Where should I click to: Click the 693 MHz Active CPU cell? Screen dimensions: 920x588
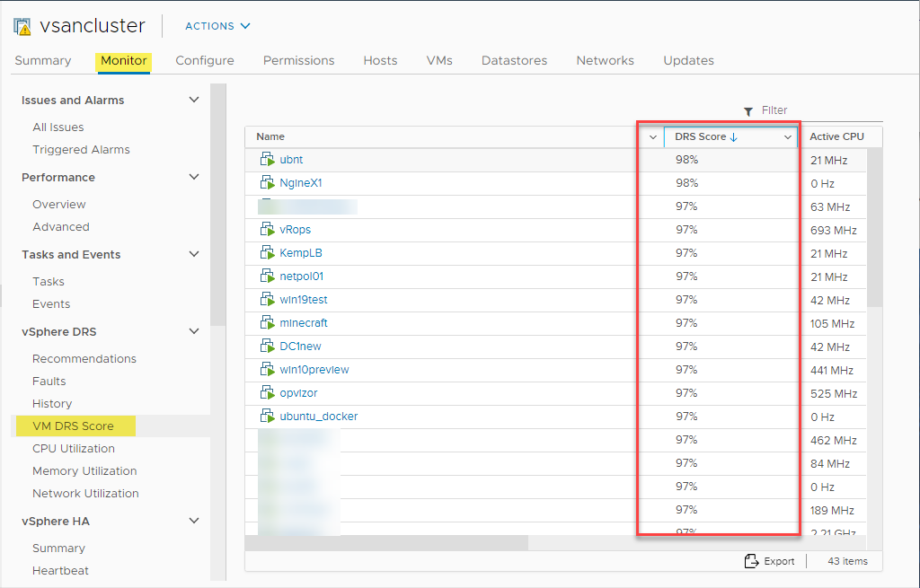833,231
